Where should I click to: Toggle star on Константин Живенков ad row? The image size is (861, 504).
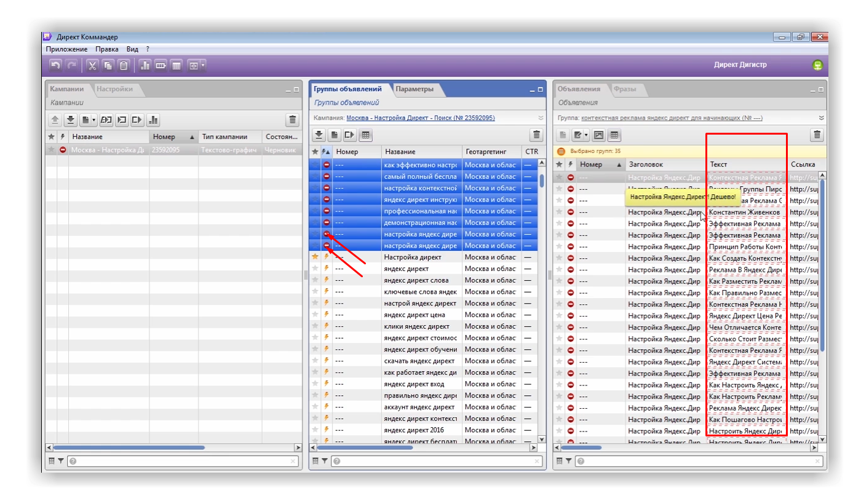(x=559, y=212)
